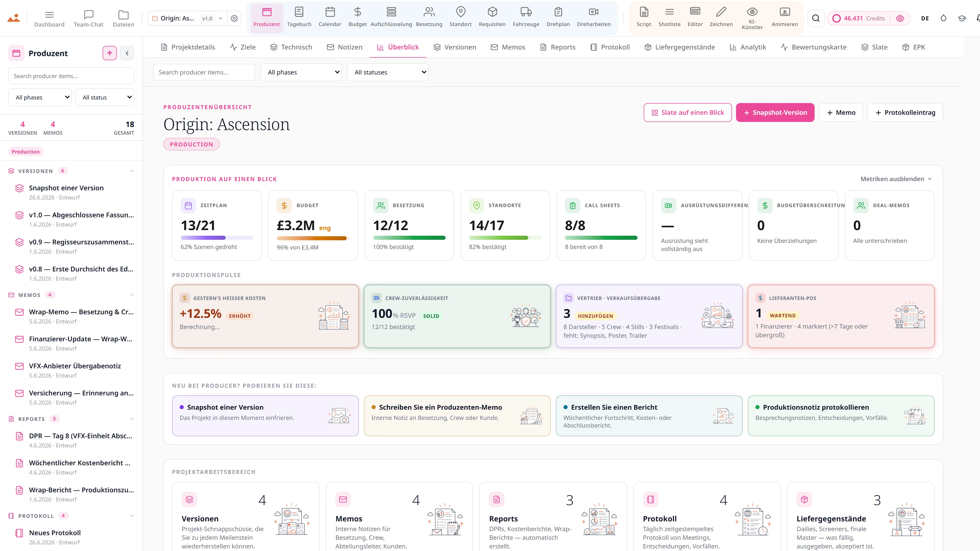This screenshot has width=980, height=551.
Task: Open the Fahrzeuge tool
Action: [526, 18]
